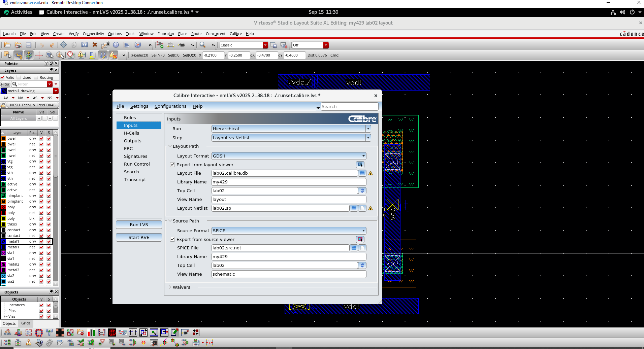The width and height of the screenshot is (644, 349).
Task: Click the folder with red plus icon
Action: point(80,333)
